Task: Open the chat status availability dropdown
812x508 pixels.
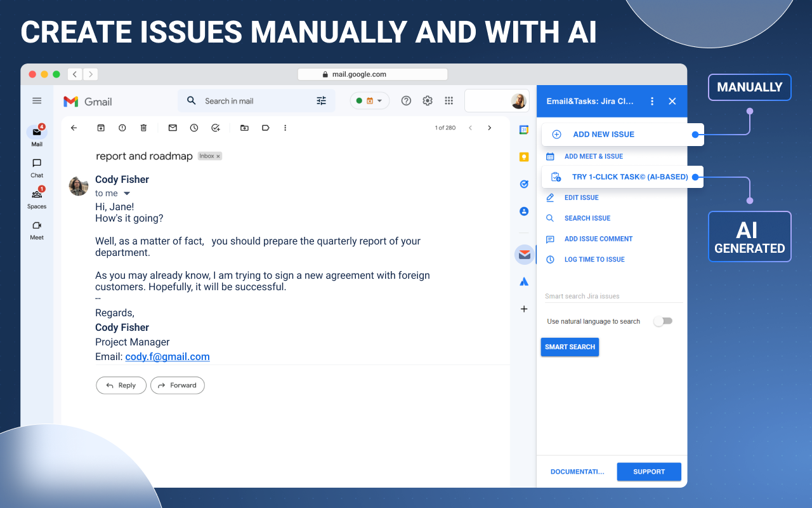Action: [370, 100]
